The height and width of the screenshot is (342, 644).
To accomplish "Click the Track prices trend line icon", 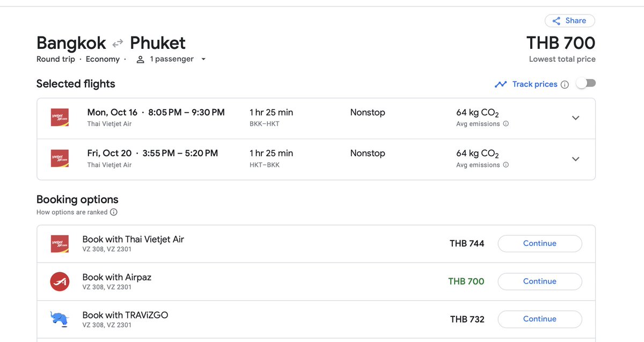I will click(501, 84).
